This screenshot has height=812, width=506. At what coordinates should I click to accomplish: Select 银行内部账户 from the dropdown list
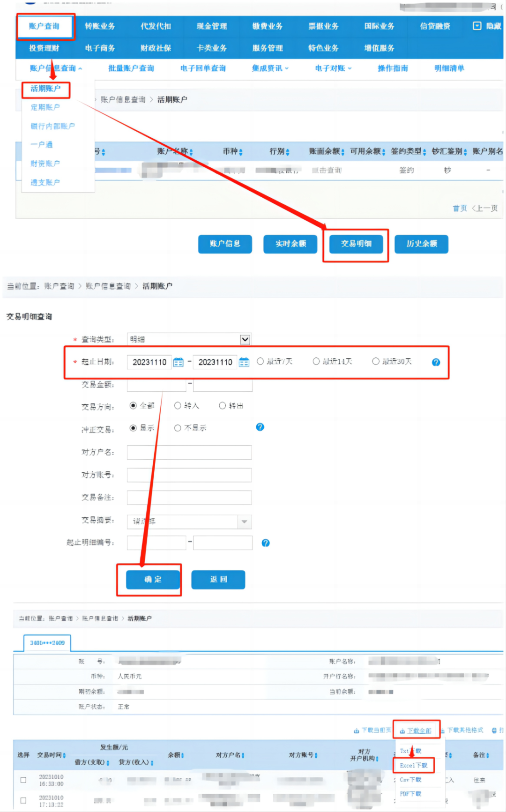pos(52,126)
